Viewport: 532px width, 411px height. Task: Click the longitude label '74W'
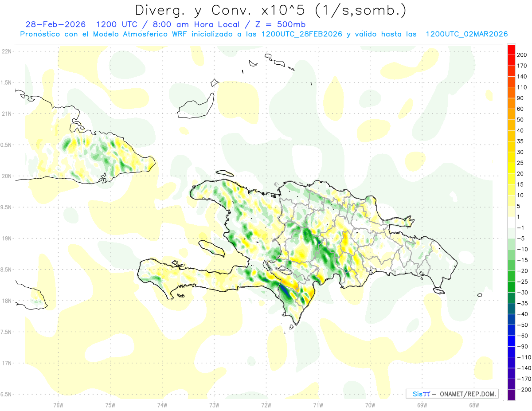coord(162,405)
